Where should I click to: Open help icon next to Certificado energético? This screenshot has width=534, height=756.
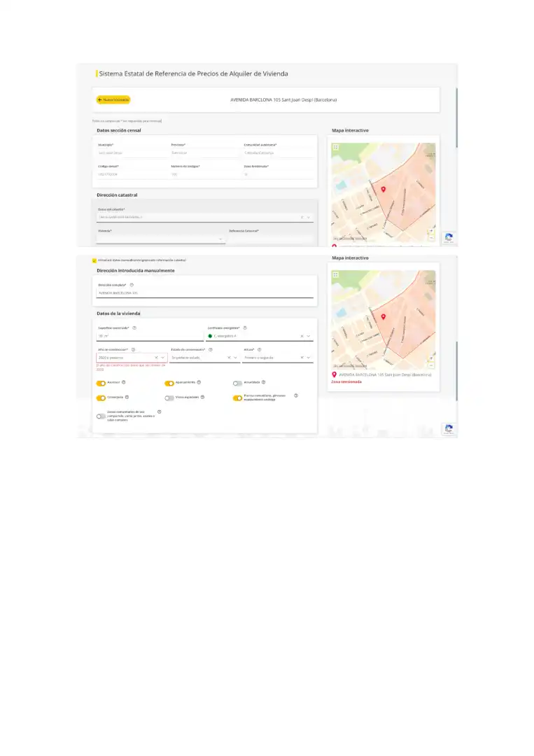pyautogui.click(x=245, y=328)
